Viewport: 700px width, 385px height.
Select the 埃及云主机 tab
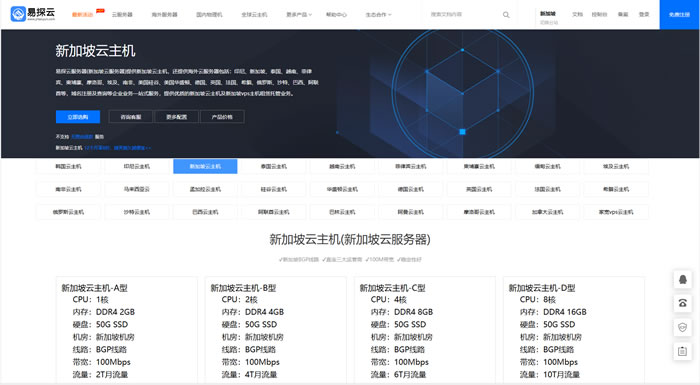pyautogui.click(x=616, y=167)
